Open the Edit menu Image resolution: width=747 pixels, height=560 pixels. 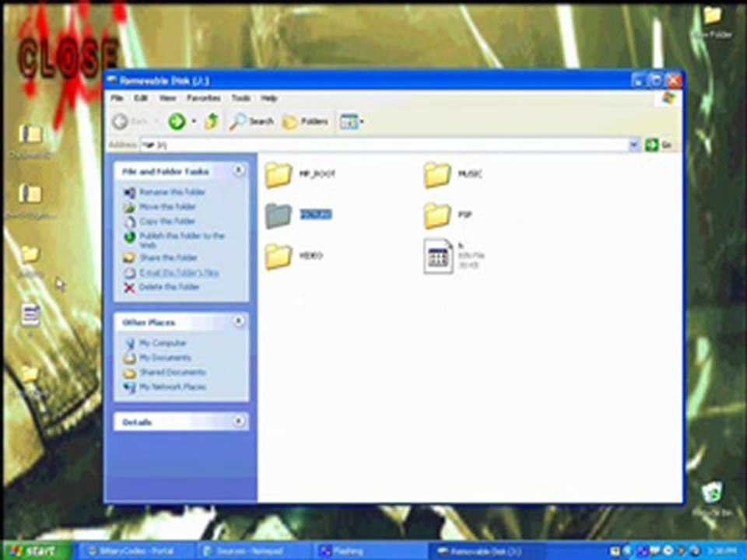(141, 98)
